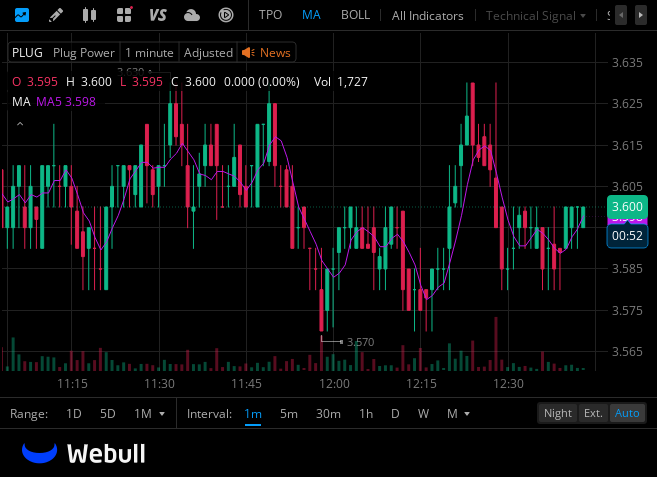Viewport: 657px width, 477px height.
Task: Click the MA5 3.598 legend label
Action: [66, 102]
